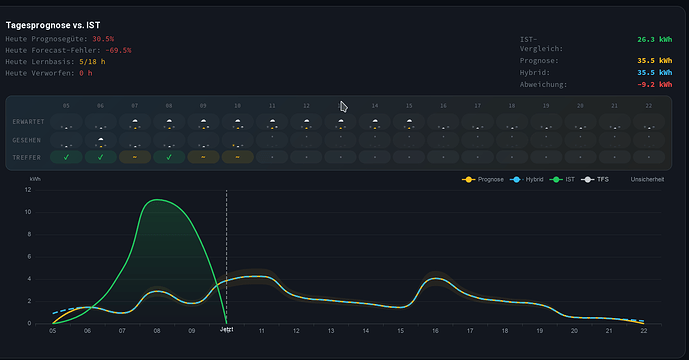The width and height of the screenshot is (689, 360).
Task: Click the Prognosegüte value 30.5%
Action: point(103,39)
